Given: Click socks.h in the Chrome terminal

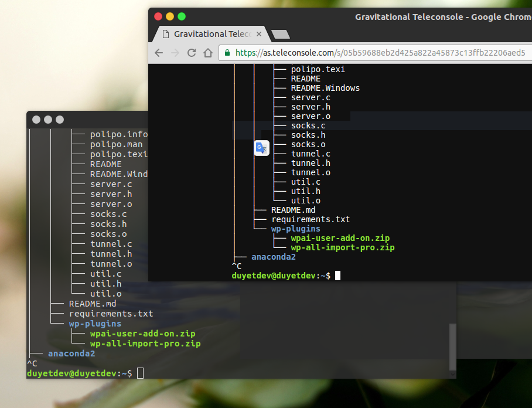Looking at the screenshot, I should (308, 135).
